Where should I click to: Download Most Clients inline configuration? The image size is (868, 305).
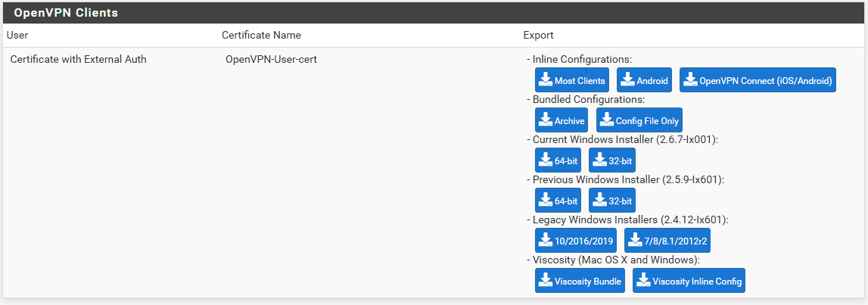point(572,80)
